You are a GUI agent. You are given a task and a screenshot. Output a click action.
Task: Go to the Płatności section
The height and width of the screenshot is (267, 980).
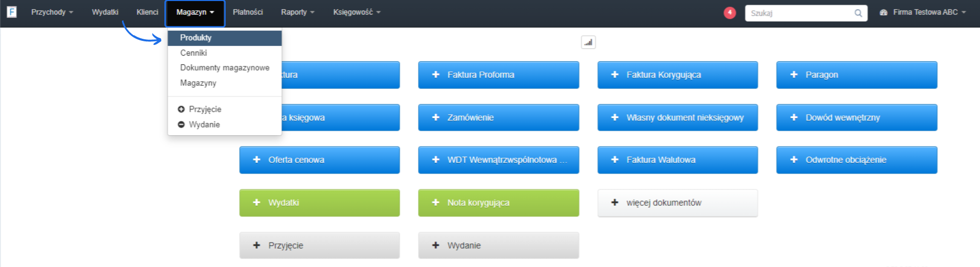click(248, 12)
